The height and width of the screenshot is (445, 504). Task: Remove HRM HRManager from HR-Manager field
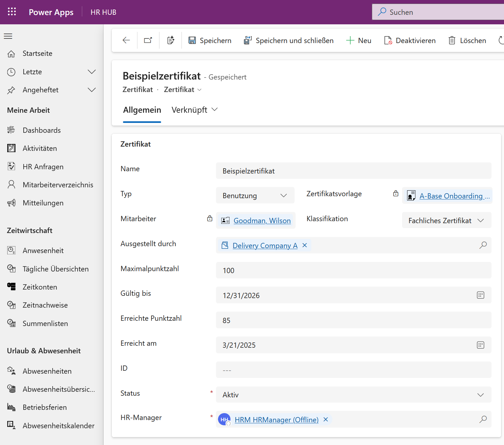tap(326, 420)
